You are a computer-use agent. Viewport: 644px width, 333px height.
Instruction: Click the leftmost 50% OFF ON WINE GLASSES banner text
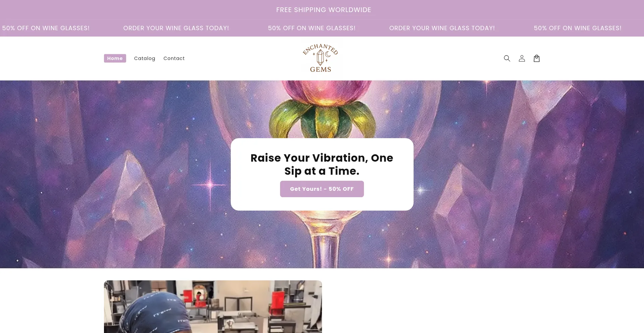tap(46, 28)
